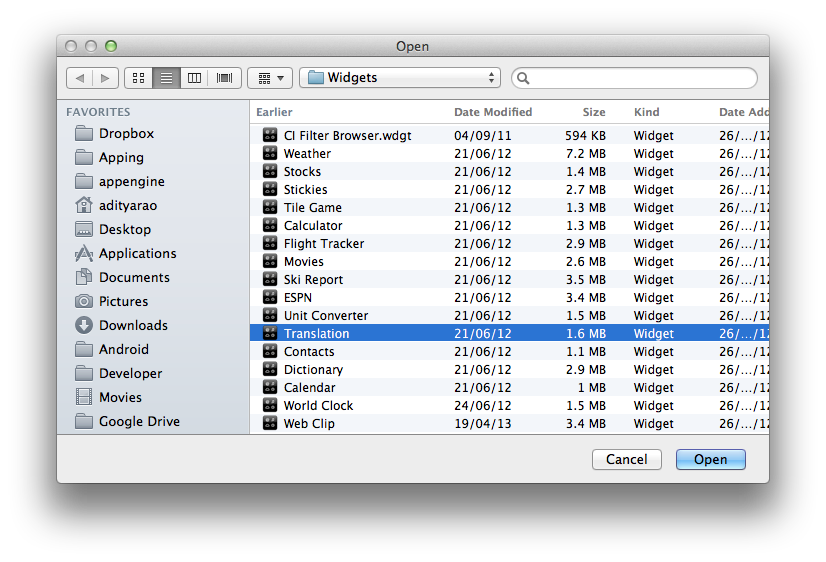Select the Calculator widget file
The width and height of the screenshot is (826, 562).
click(313, 226)
